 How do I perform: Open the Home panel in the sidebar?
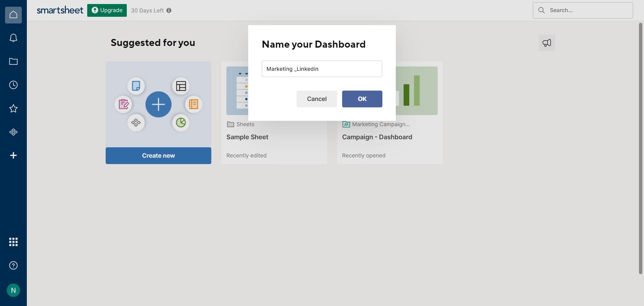tap(13, 14)
